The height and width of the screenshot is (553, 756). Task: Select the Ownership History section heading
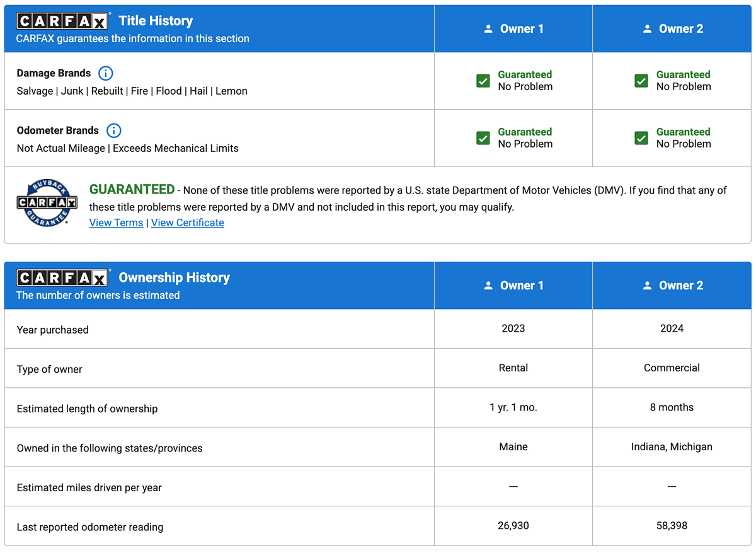(x=174, y=277)
